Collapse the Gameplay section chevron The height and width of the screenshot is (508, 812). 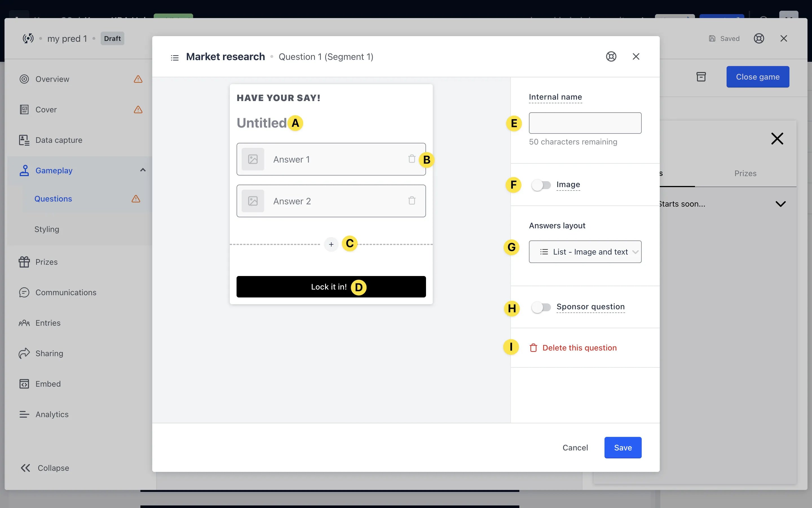pyautogui.click(x=143, y=170)
